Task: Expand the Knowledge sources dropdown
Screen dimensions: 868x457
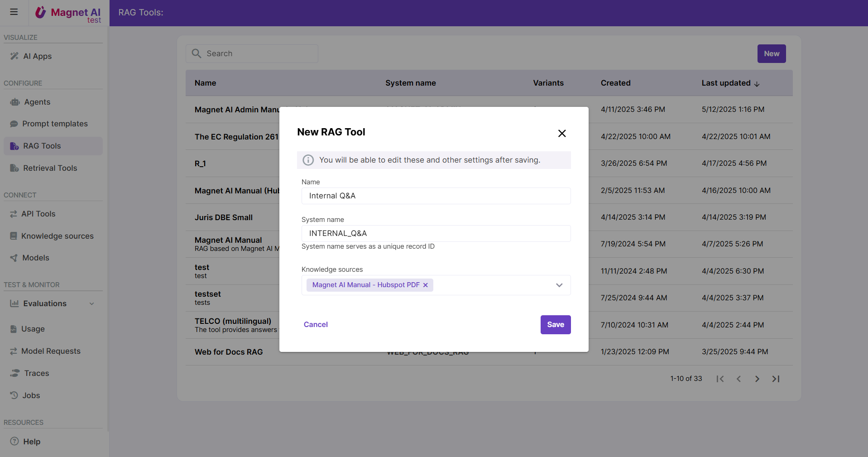Action: pyautogui.click(x=559, y=285)
